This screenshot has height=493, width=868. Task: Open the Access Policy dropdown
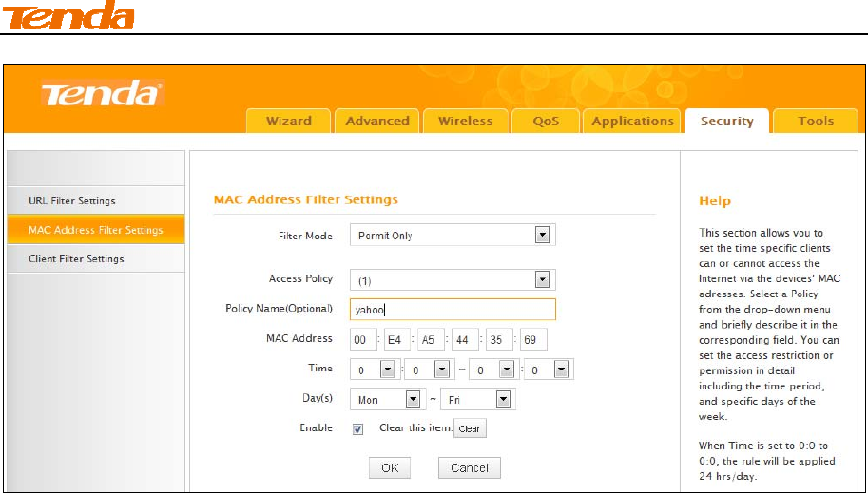click(x=453, y=280)
